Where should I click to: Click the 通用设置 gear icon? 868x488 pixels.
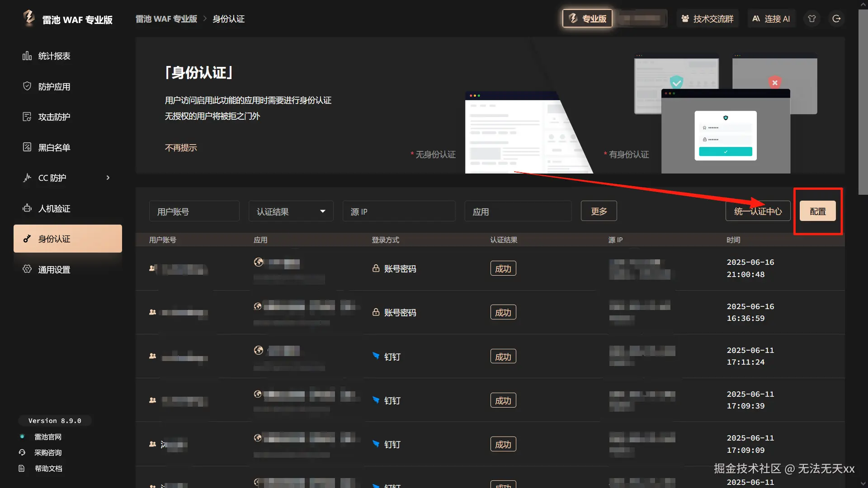pyautogui.click(x=27, y=269)
